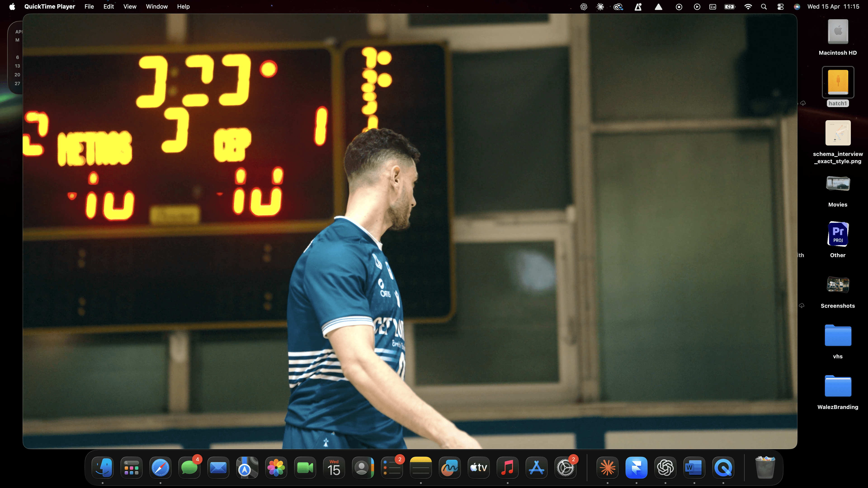Open the Window menu
The image size is (868, 488).
(x=157, y=6)
